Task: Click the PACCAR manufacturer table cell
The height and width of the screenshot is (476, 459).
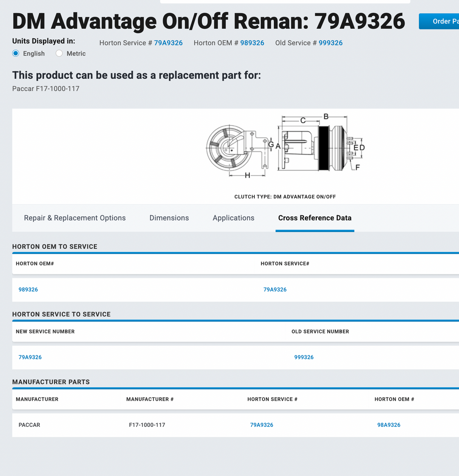Action: 29,425
